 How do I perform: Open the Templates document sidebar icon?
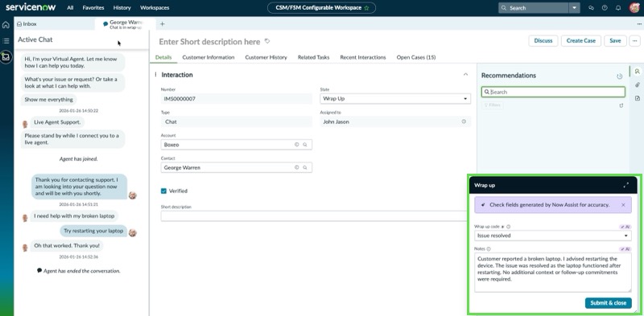[637, 98]
